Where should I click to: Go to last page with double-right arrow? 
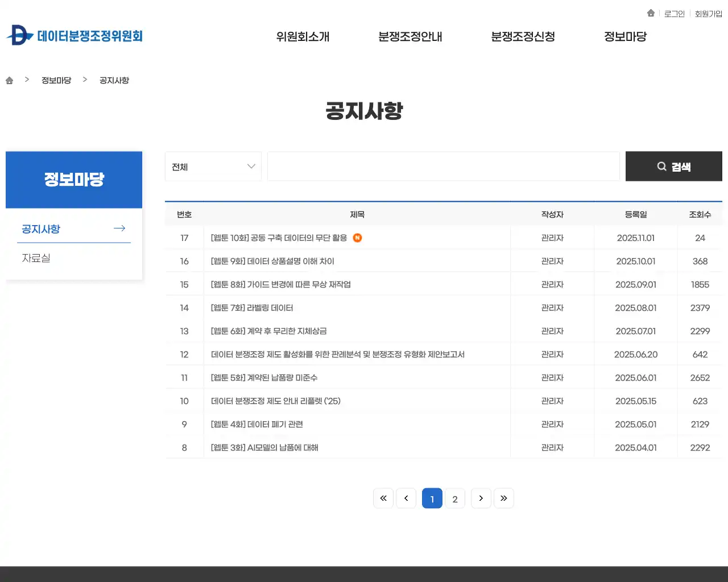coord(504,498)
